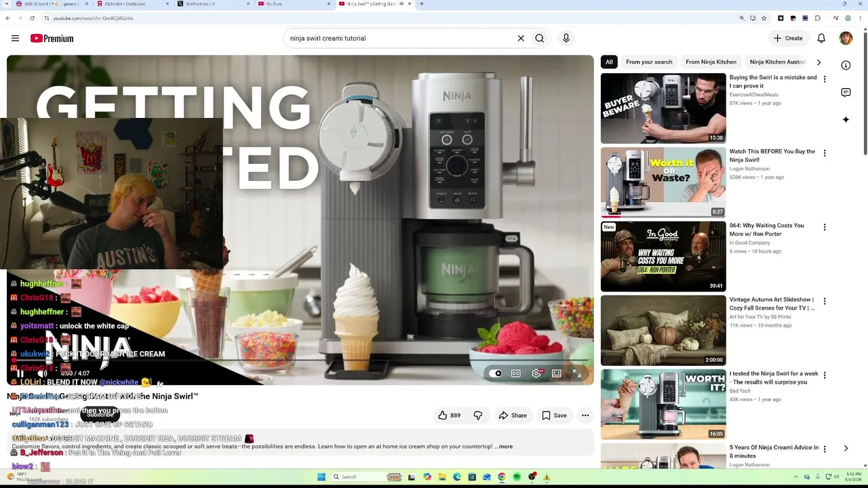Open 'I tested the Ninja Swirl' title

(774, 378)
